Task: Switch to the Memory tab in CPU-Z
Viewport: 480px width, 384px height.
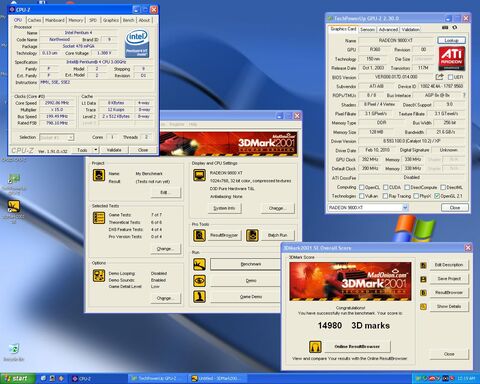Action: [x=76, y=20]
